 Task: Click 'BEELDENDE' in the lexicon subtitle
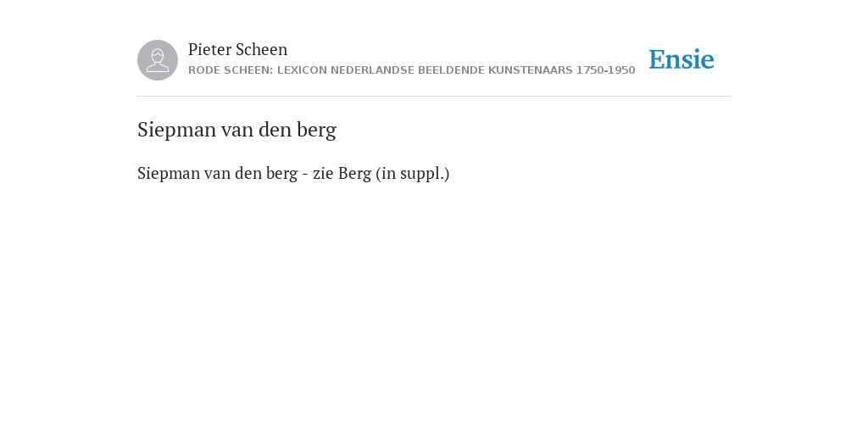coord(451,70)
